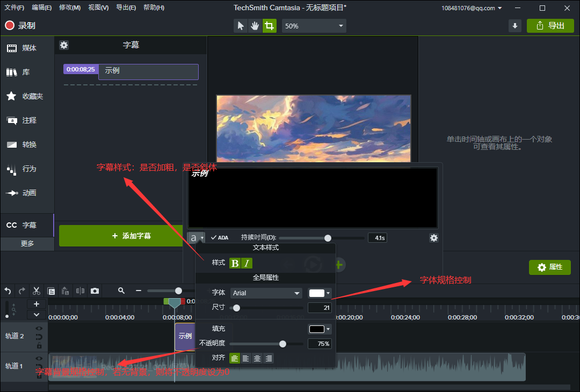
Task: Open the 编辑(E) menu
Action: tap(41, 7)
